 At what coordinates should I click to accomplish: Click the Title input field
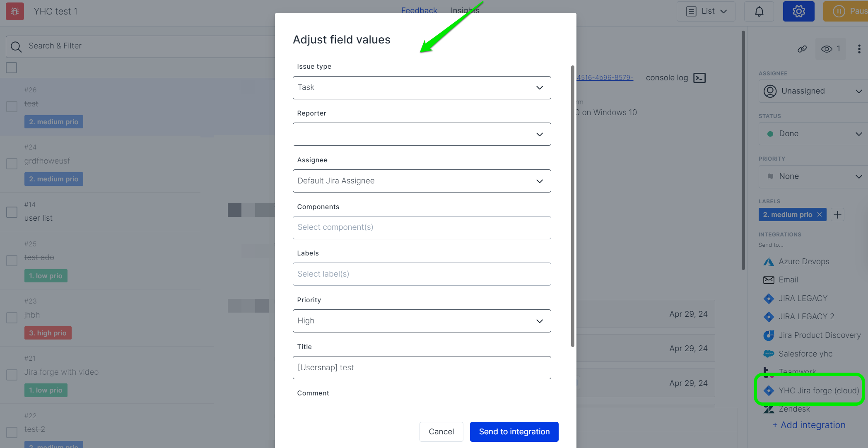click(422, 368)
